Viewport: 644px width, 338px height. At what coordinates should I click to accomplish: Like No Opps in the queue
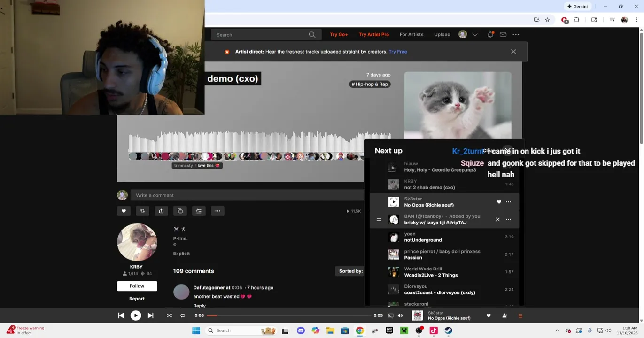(499, 202)
